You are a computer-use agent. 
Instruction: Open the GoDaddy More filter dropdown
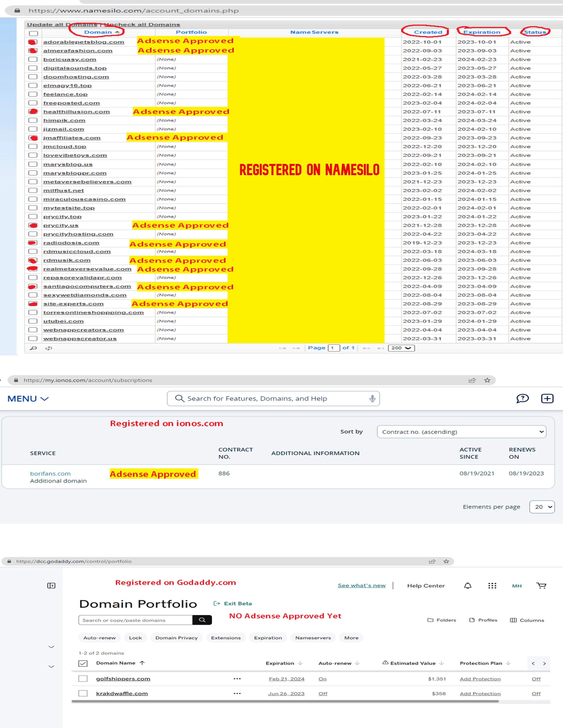tap(351, 638)
